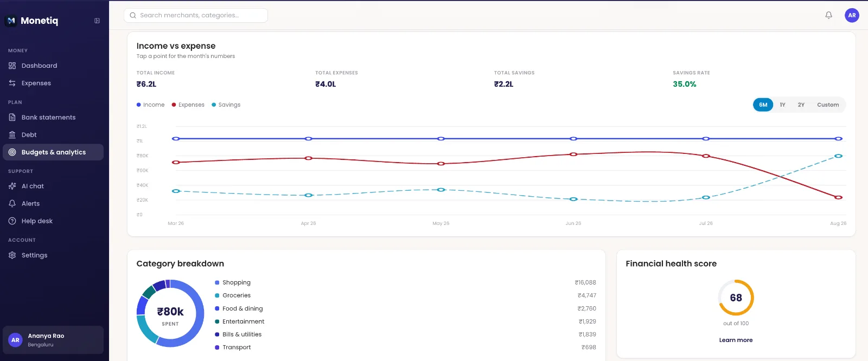Screen dimensions: 868x361
Task: Click the Settings gear icon
Action: (x=12, y=255)
